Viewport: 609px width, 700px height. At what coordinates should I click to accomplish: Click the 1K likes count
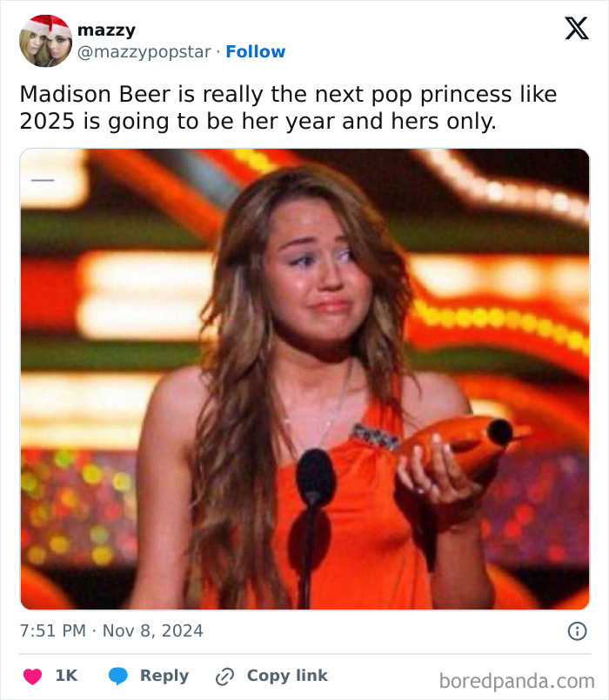coord(66,676)
